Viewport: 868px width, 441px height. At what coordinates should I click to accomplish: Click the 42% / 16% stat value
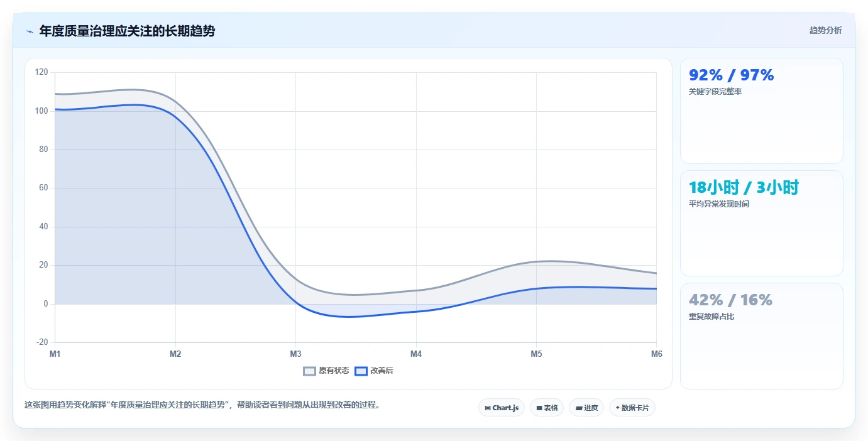pyautogui.click(x=730, y=300)
